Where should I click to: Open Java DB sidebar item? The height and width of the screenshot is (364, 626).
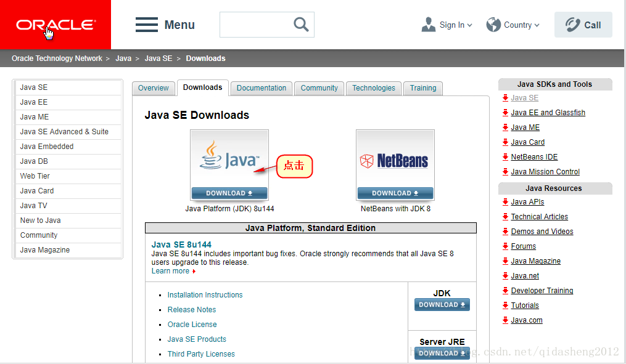[68, 161]
